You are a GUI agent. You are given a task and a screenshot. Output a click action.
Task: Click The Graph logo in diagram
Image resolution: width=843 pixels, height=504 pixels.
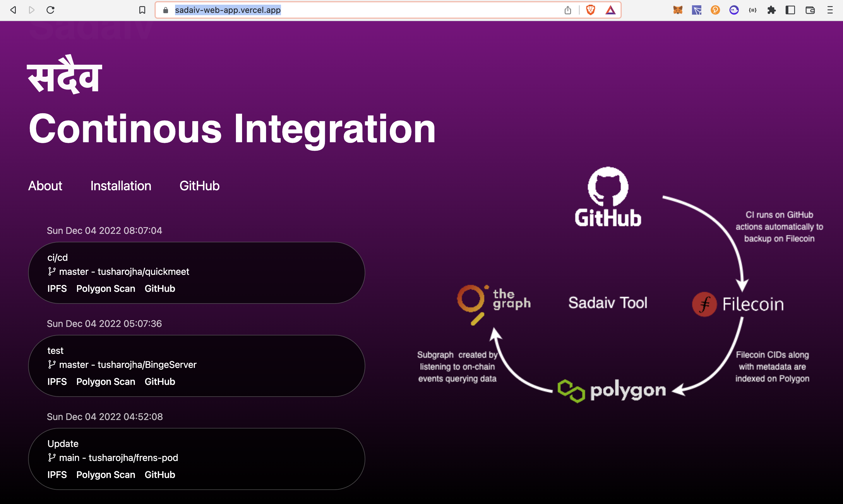pos(494,305)
